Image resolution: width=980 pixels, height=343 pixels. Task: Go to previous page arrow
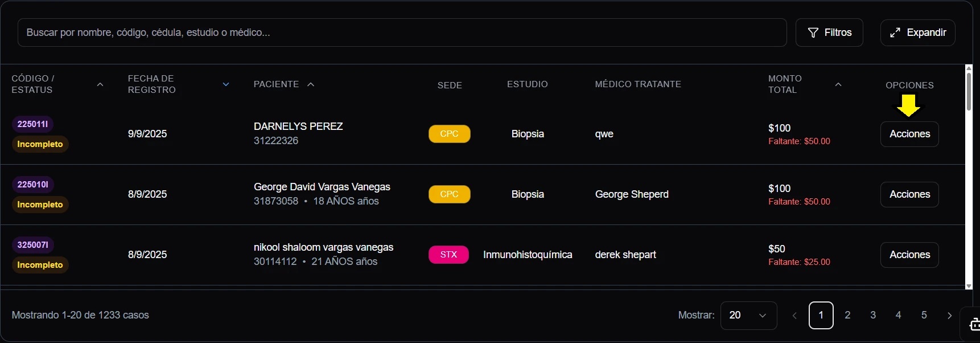(794, 315)
